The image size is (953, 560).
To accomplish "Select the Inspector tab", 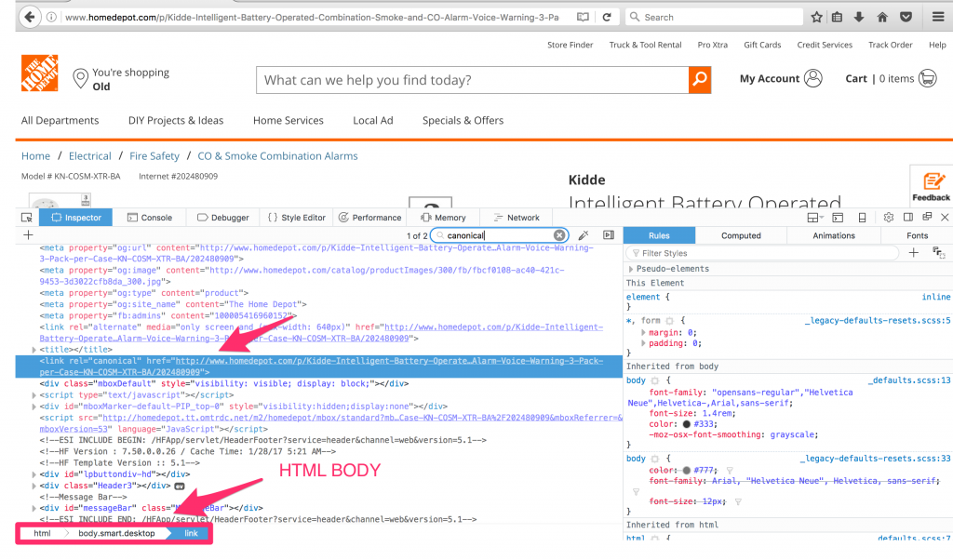I will click(76, 218).
